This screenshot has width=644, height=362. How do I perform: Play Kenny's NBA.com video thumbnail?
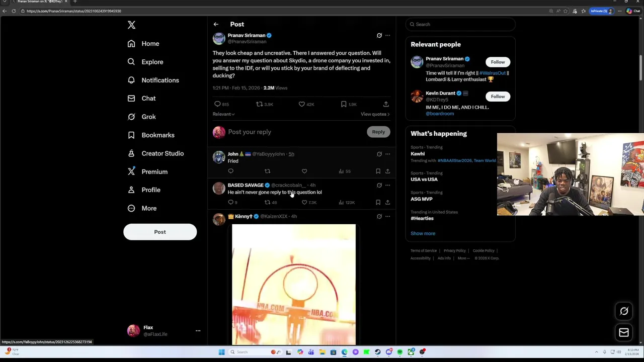(294, 285)
